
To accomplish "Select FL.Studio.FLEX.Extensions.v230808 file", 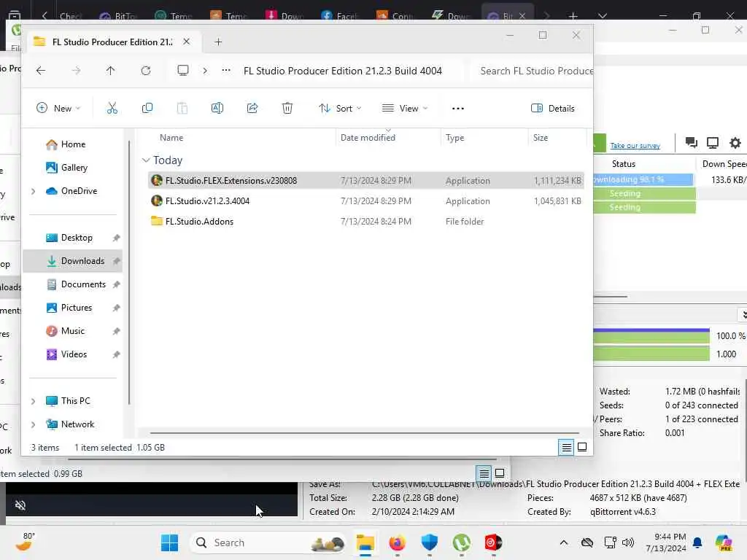I will (x=366, y=181).
